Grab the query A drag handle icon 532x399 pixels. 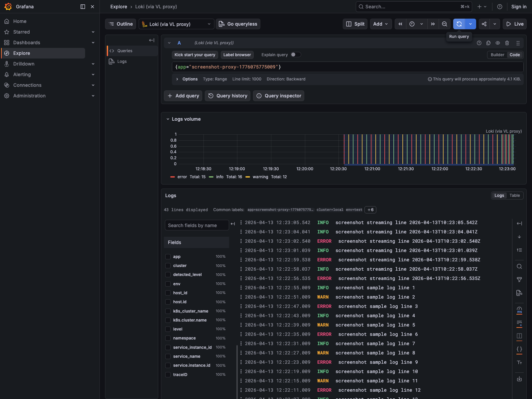518,43
